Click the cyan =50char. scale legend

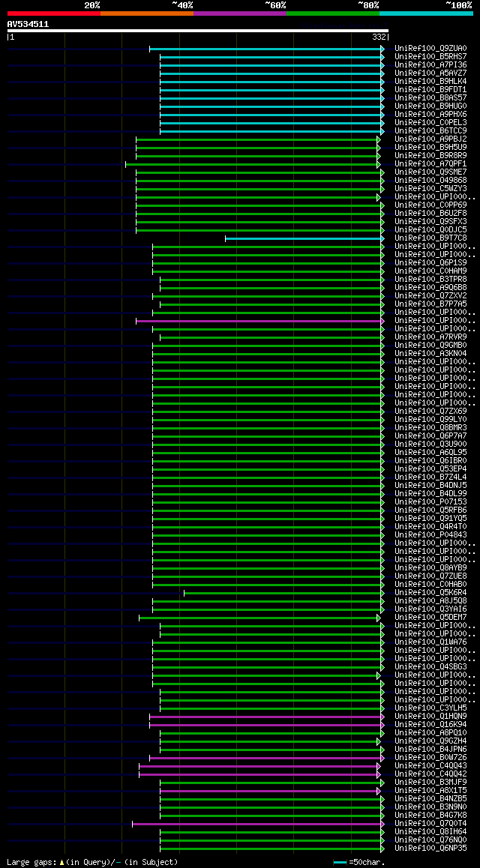tap(359, 863)
